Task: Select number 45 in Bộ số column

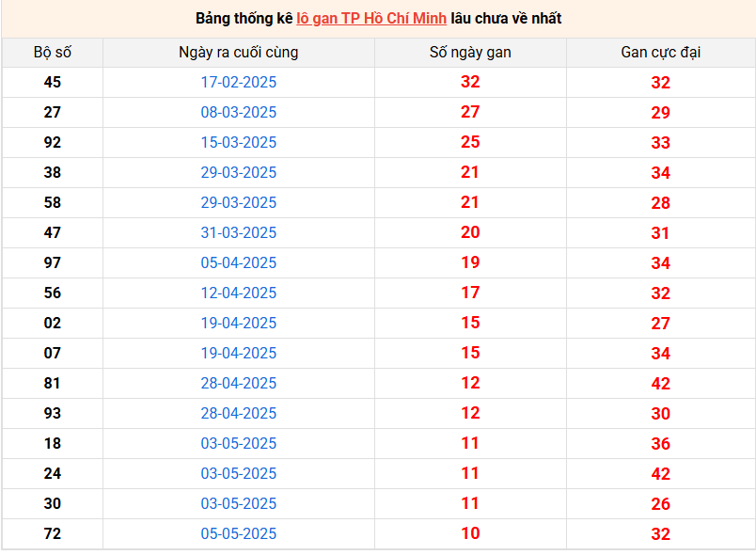Action: pos(53,82)
